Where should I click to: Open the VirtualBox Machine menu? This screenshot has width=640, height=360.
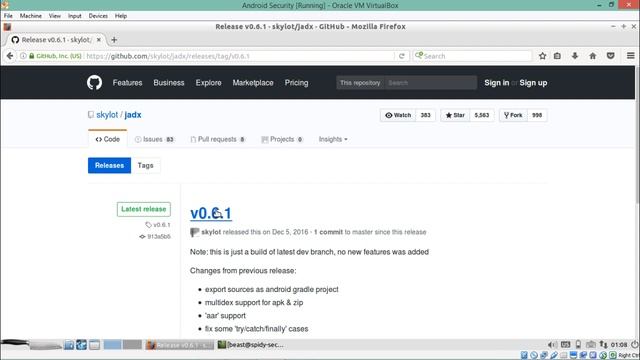[x=31, y=16]
